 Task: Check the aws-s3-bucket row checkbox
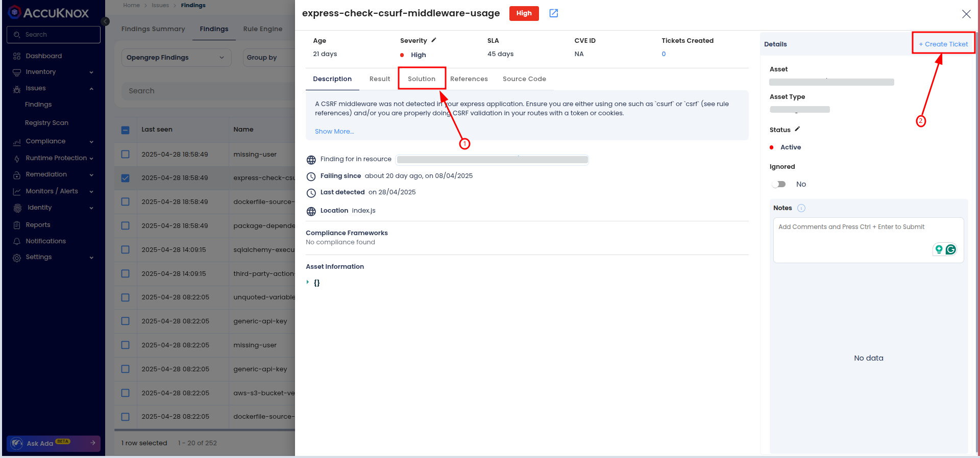(x=126, y=393)
